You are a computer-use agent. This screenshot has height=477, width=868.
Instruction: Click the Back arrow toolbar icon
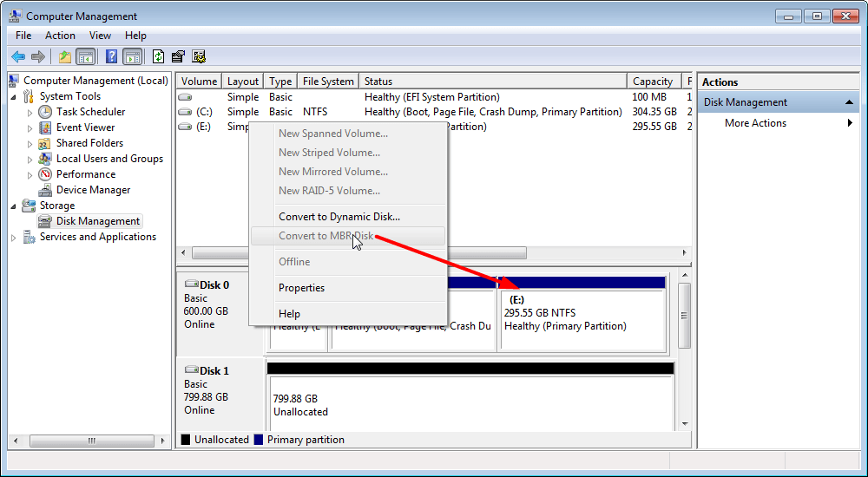[17, 56]
